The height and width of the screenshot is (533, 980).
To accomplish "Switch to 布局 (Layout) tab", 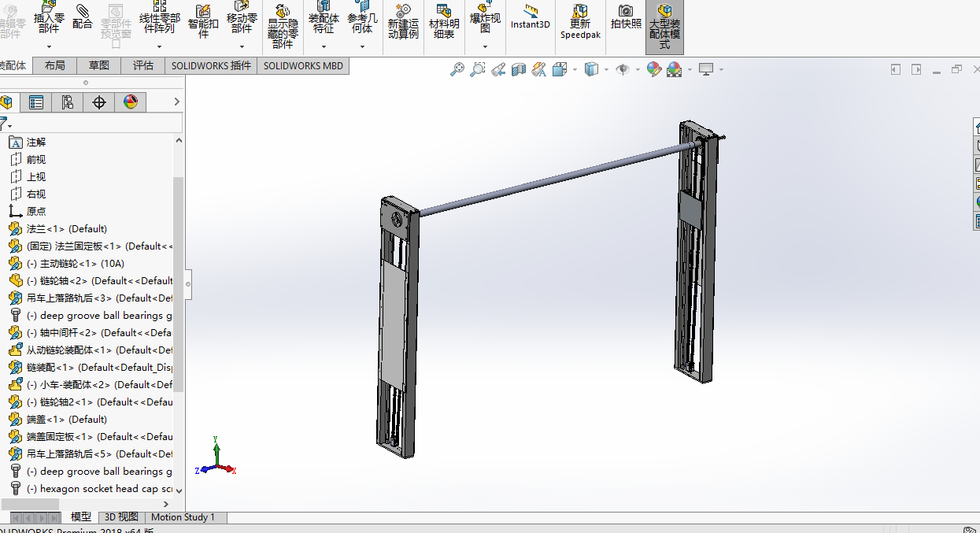I will tap(55, 65).
